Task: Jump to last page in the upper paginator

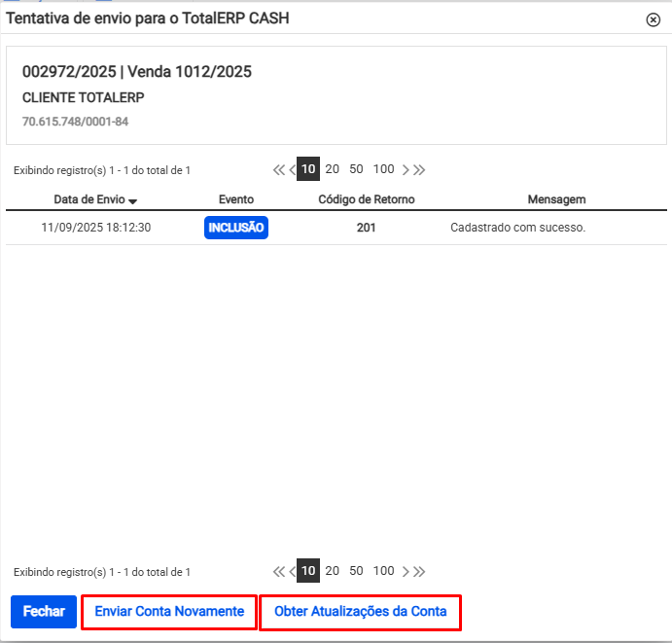Action: (x=419, y=169)
